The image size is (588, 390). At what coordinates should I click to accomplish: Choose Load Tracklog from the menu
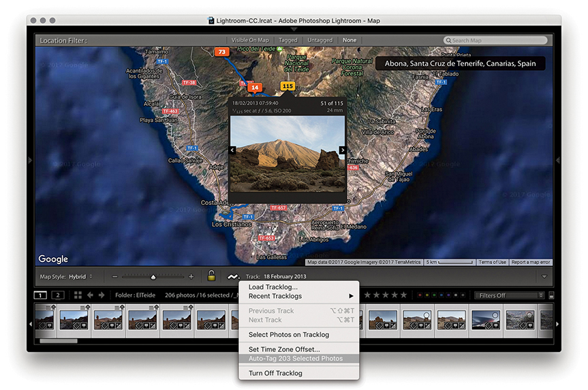[x=273, y=287]
